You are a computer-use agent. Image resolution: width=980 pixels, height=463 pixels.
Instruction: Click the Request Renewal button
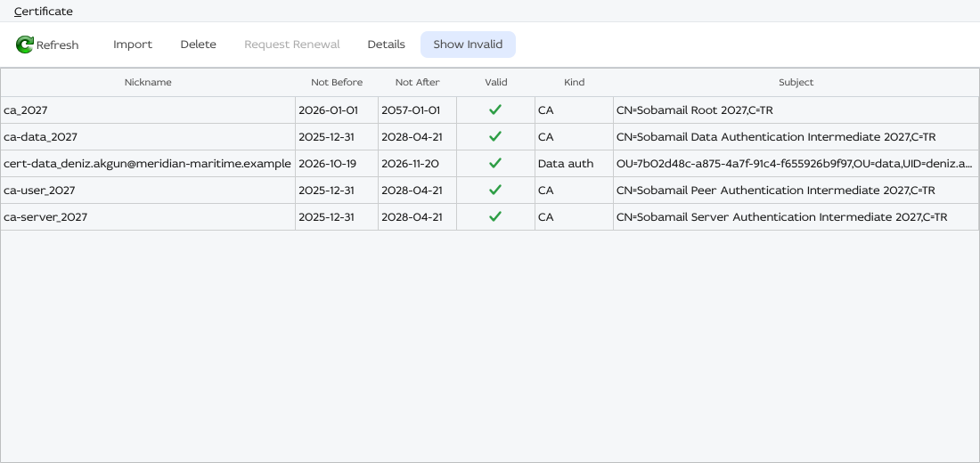click(292, 45)
